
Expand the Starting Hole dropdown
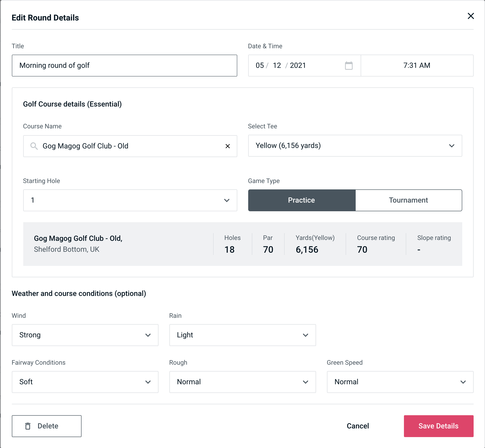[130, 200]
